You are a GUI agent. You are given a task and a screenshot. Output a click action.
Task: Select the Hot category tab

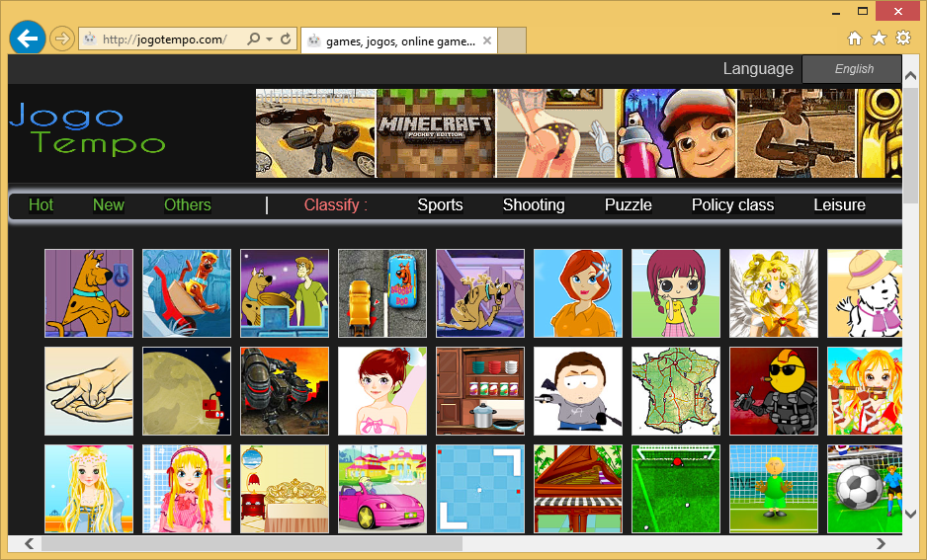[x=41, y=205]
